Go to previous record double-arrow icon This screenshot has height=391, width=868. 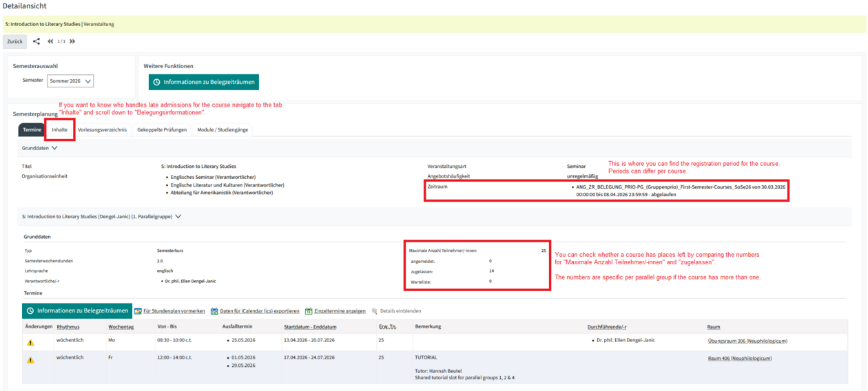50,41
